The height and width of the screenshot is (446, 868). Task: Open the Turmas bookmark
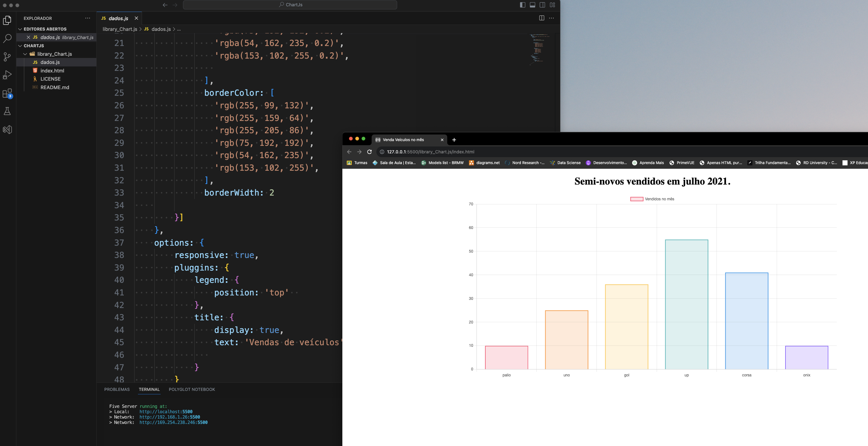[357, 163]
